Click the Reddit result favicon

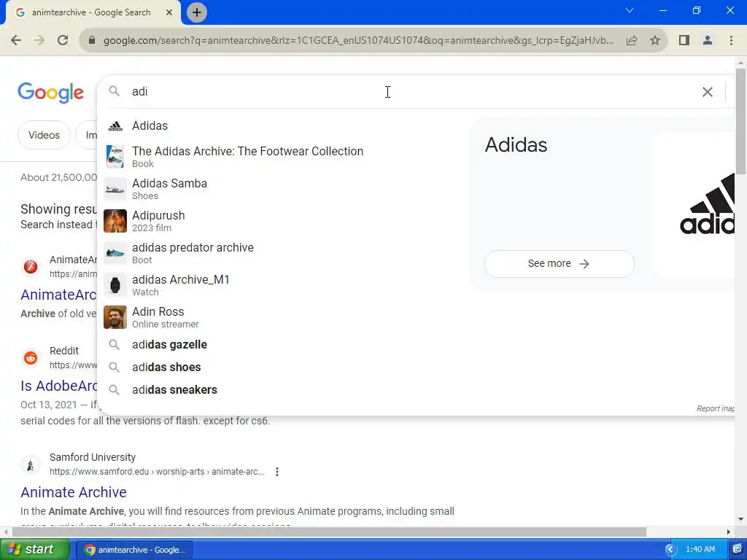pos(31,357)
